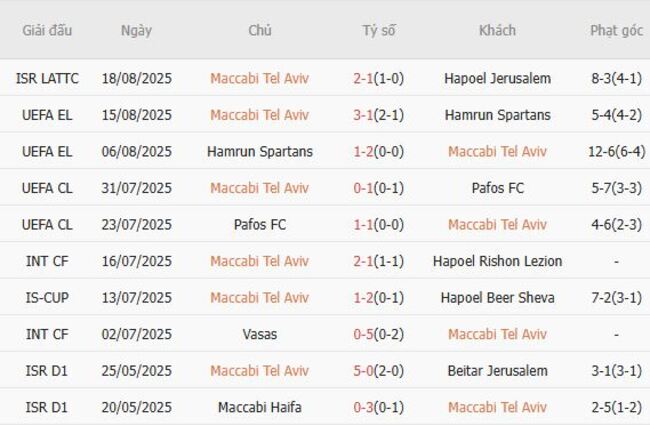Screen dimensions: 650x426
Task: Click the Giải đấu column header
Action: 47,30
